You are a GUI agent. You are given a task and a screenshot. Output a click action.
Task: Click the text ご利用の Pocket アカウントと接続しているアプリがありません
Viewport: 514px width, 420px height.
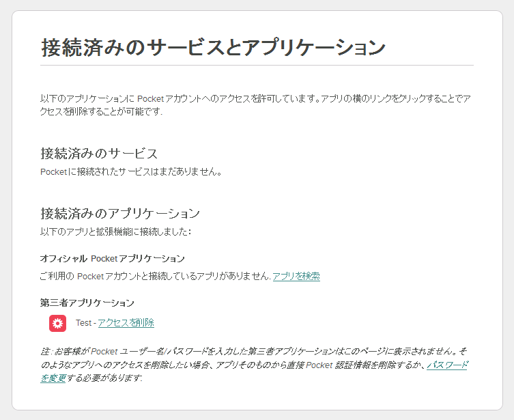[x=155, y=277]
